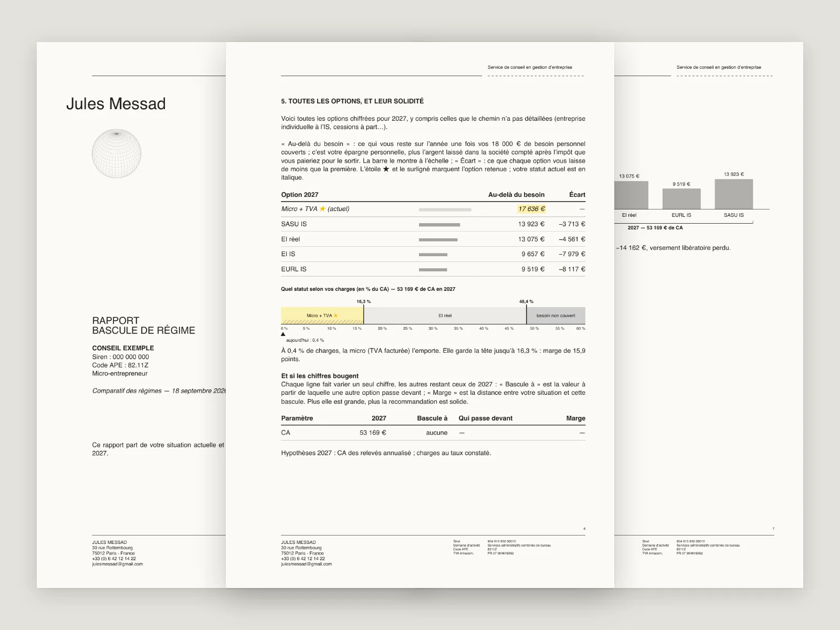Click the Et si les chiffres bougent subheading
840x630 pixels.
click(320, 376)
